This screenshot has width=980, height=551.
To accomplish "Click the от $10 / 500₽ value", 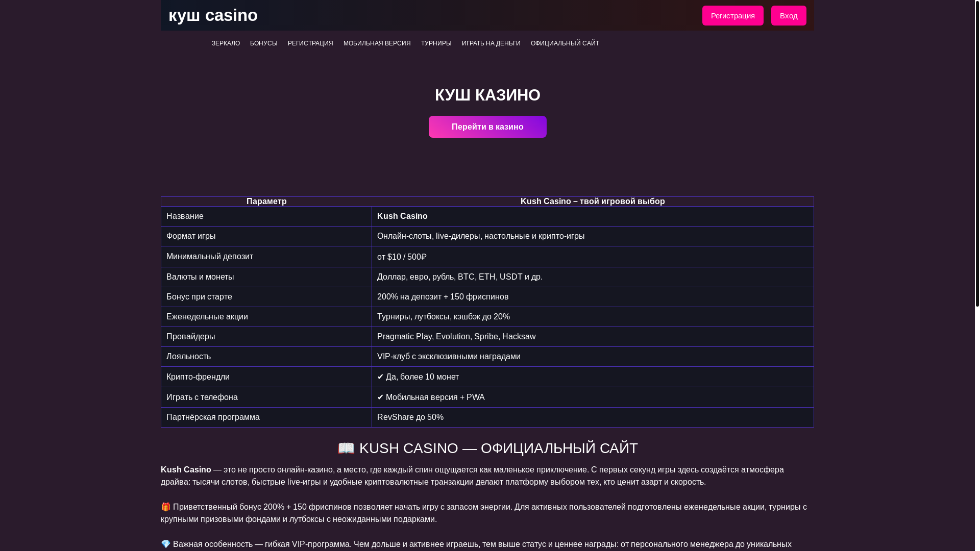I will [x=593, y=257].
